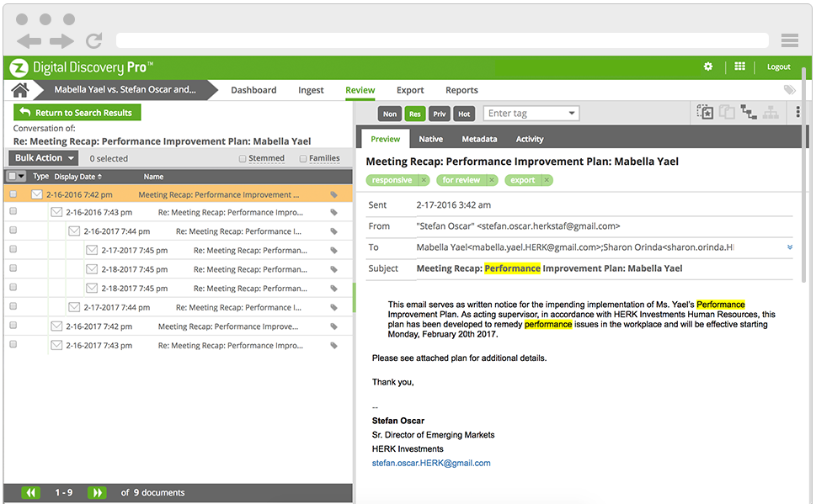The width and height of the screenshot is (816, 504).
Task: Apply the Priv tag button
Action: pyautogui.click(x=440, y=114)
